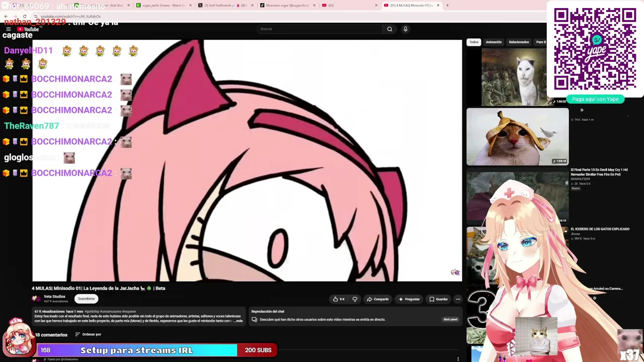Click the Preguntar button
The image size is (644, 362).
(409, 299)
